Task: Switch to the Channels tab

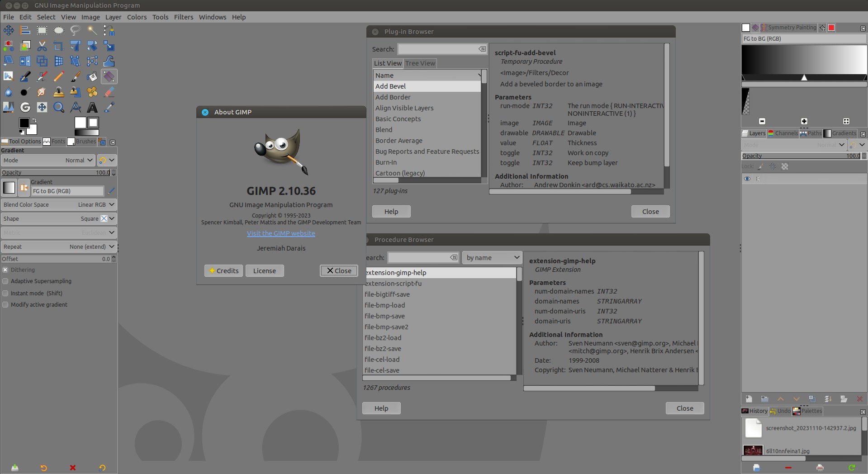Action: click(x=783, y=133)
